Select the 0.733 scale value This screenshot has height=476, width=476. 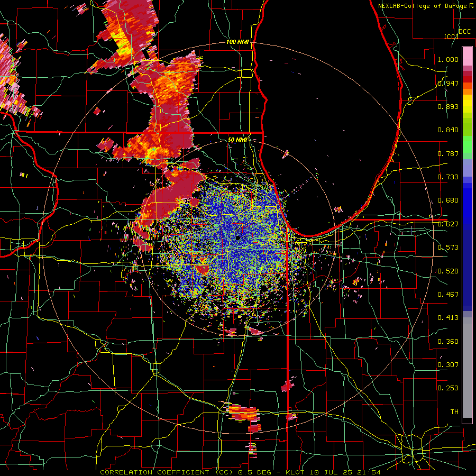click(x=448, y=177)
